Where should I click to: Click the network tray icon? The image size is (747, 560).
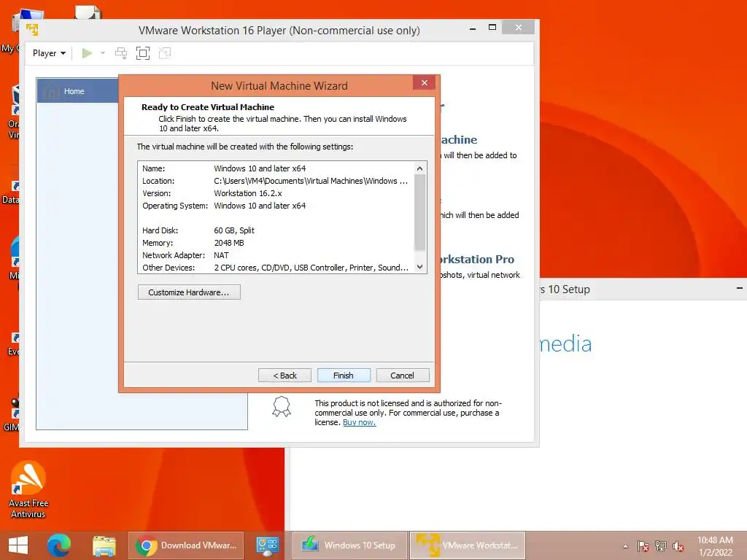[x=661, y=546]
